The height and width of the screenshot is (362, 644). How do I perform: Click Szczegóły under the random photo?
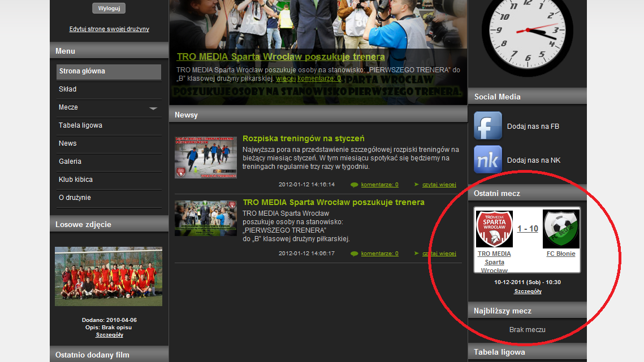click(x=109, y=335)
